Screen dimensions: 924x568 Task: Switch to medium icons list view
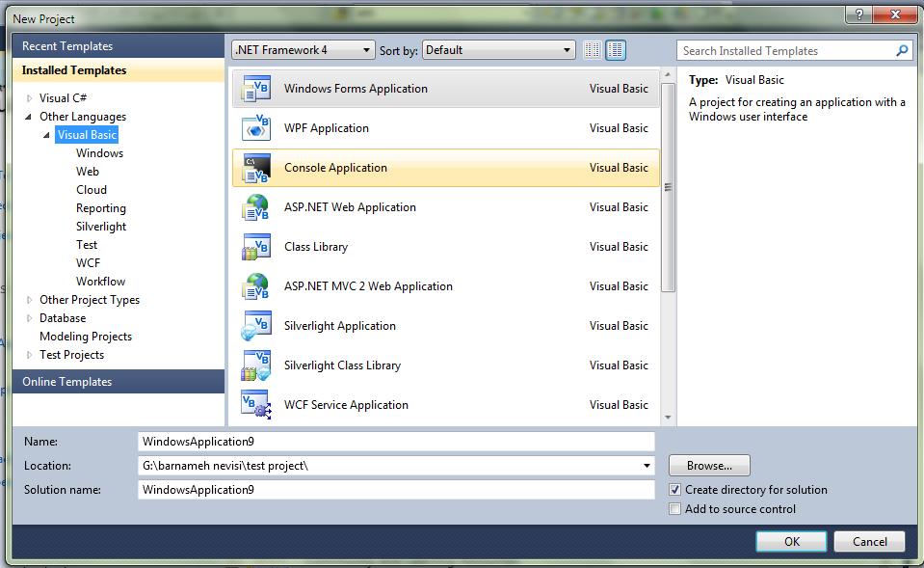coord(616,50)
